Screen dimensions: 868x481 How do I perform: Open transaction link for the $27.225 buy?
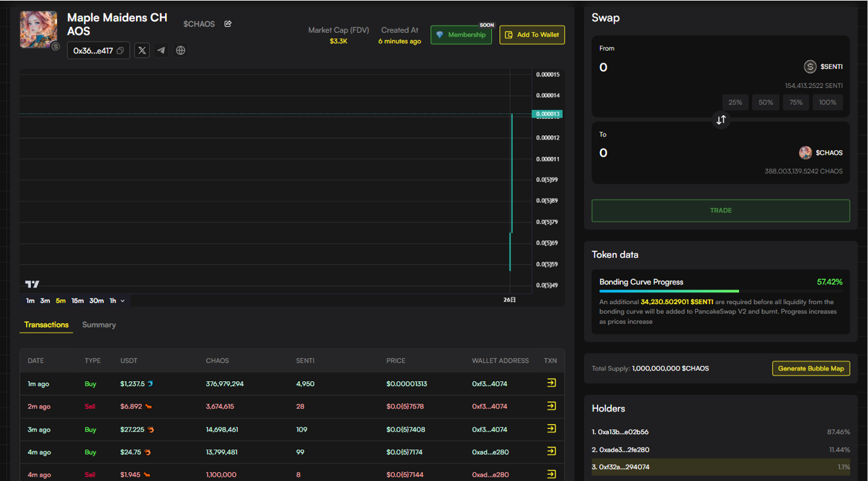pyautogui.click(x=551, y=429)
